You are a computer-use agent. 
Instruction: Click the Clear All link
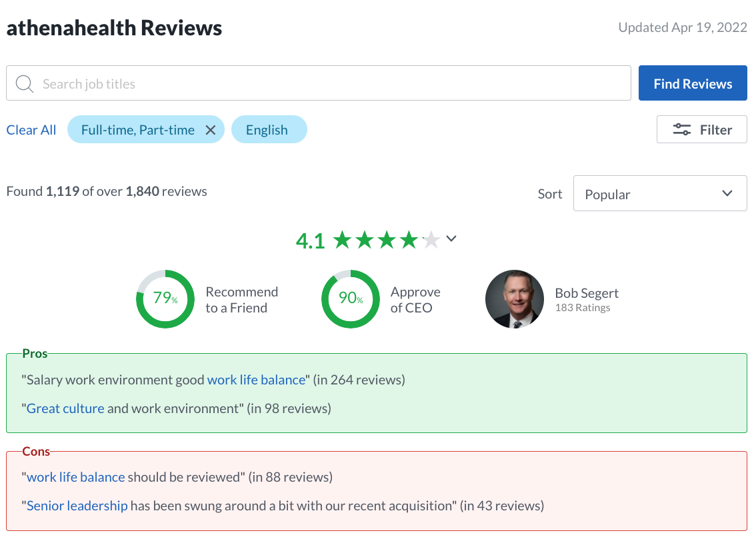31,130
